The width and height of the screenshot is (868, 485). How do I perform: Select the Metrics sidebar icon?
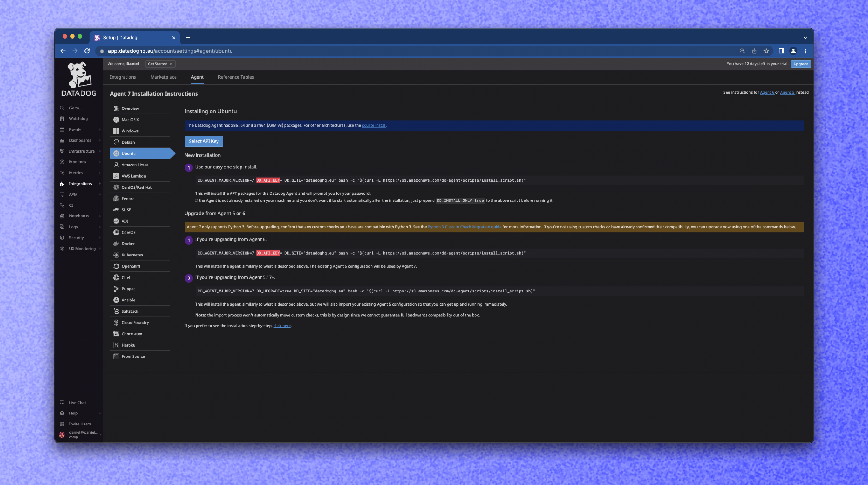(x=62, y=173)
